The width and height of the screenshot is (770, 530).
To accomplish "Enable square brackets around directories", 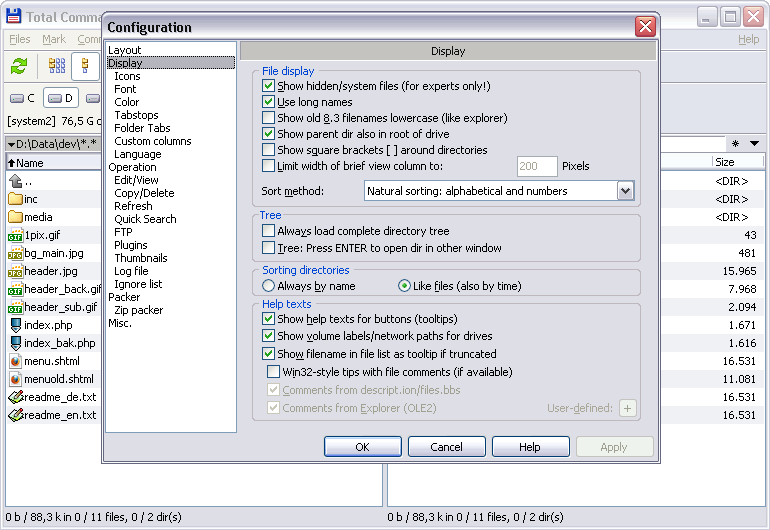I will click(268, 150).
